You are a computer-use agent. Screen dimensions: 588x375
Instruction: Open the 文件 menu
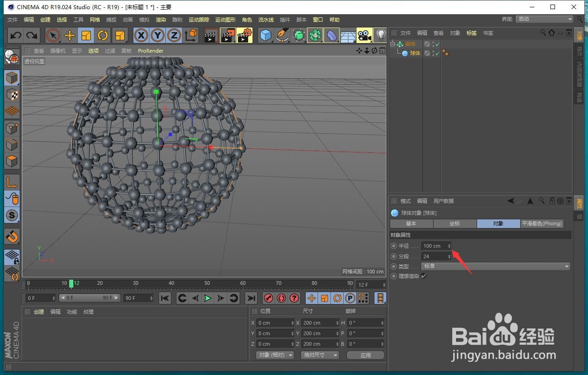(x=12, y=20)
